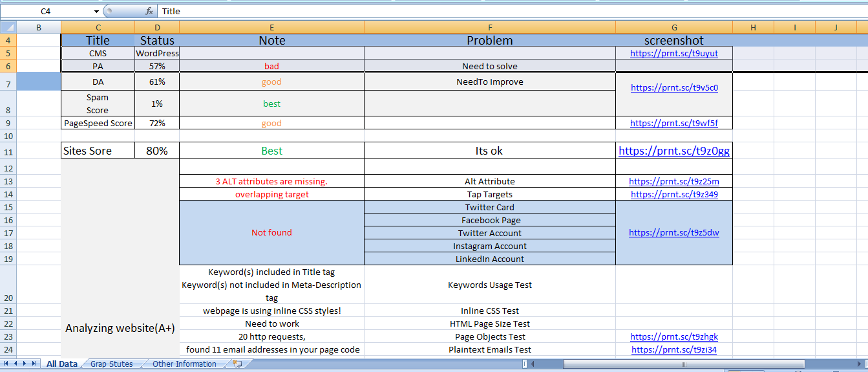Select the Tap Targets cell
The image size is (868, 372).
(x=490, y=194)
